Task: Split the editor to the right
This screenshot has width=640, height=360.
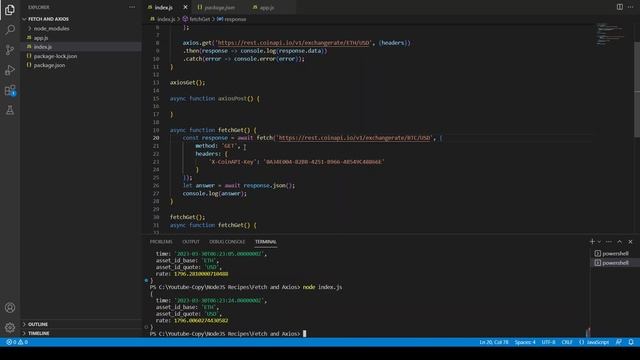Action: tap(620, 7)
